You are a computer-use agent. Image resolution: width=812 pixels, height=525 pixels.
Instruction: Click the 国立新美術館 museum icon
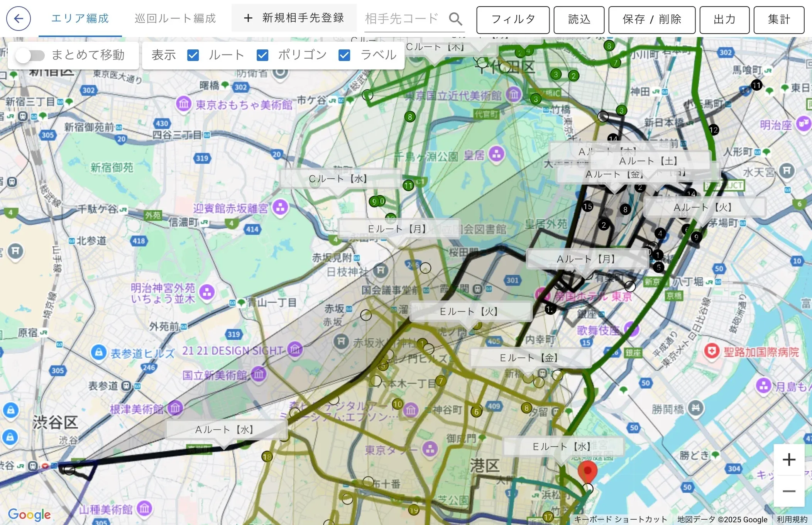(x=259, y=374)
